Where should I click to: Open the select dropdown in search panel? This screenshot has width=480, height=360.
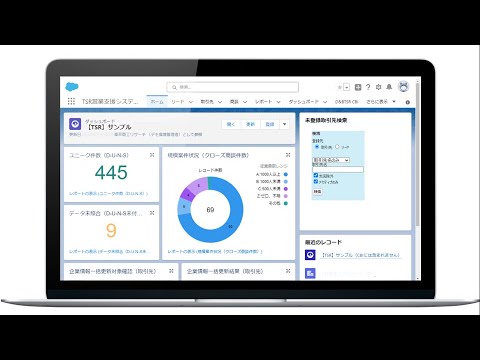pos(331,160)
